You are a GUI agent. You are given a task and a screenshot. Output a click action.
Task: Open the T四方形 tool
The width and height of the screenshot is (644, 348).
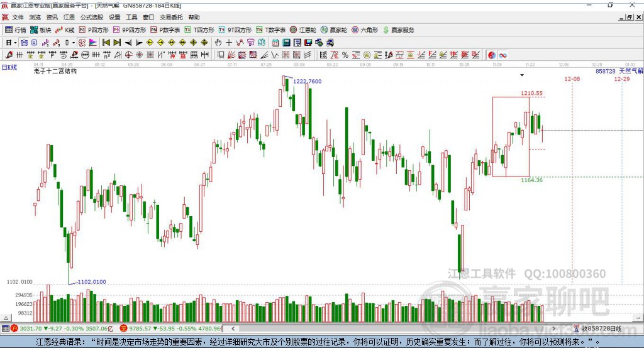tap(199, 30)
